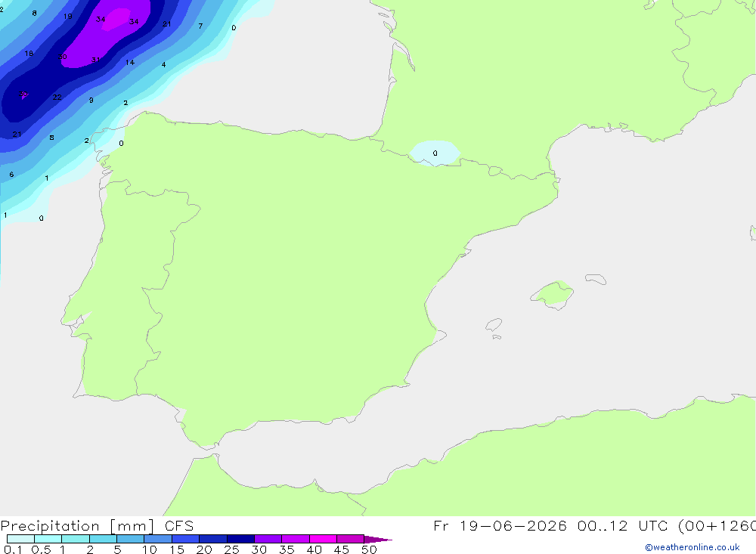The image size is (756, 554).
Task: Click the legend tick label '0.1'
Action: tap(13, 549)
